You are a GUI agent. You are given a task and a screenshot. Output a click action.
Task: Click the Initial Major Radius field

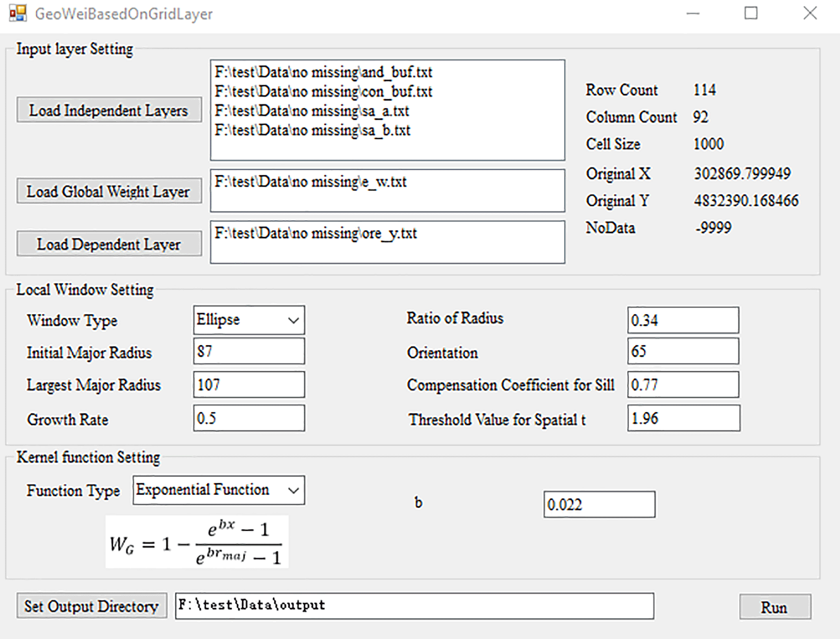pyautogui.click(x=249, y=352)
